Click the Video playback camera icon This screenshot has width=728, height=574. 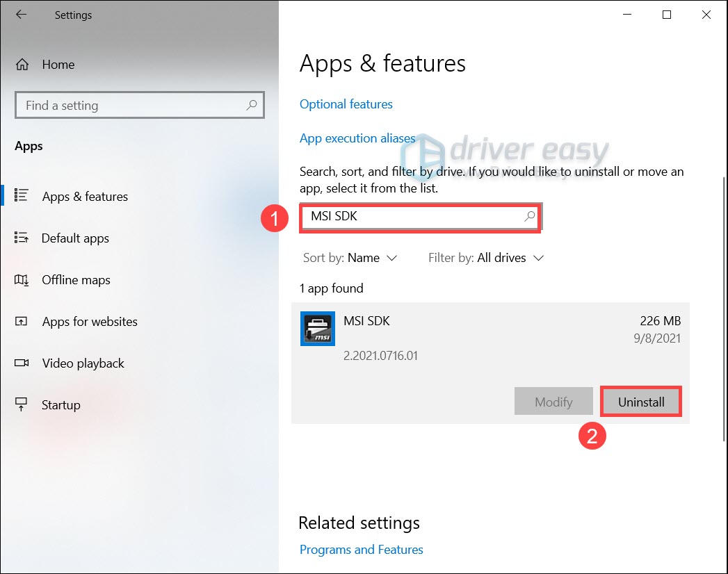tap(22, 363)
